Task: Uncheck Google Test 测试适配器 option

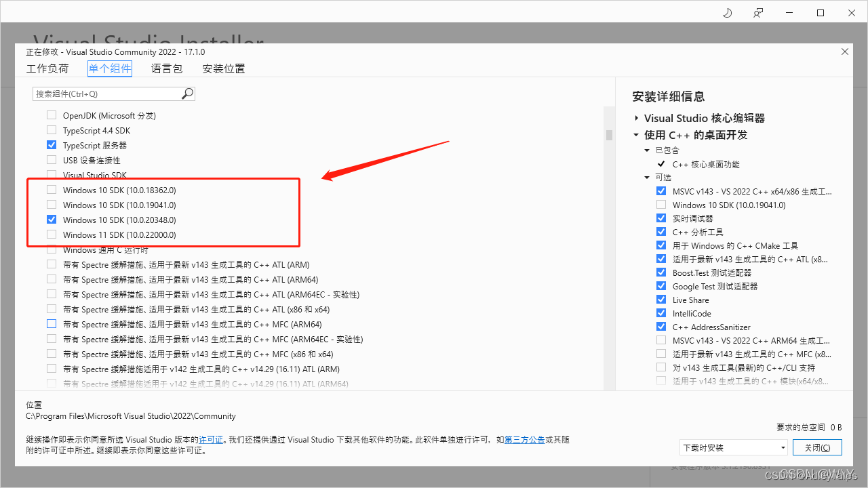Action: point(661,286)
